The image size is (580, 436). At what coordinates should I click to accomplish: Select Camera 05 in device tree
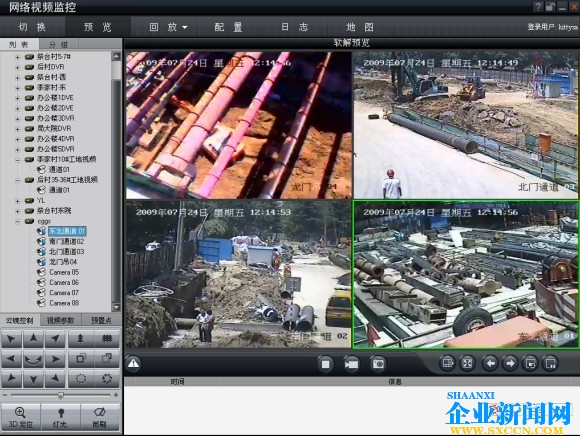[x=64, y=272]
